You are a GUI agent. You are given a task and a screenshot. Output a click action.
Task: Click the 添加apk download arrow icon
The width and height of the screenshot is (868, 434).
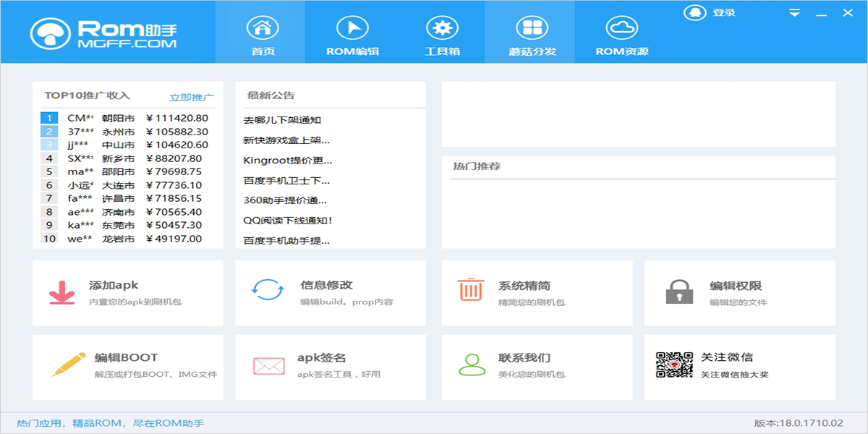62,293
